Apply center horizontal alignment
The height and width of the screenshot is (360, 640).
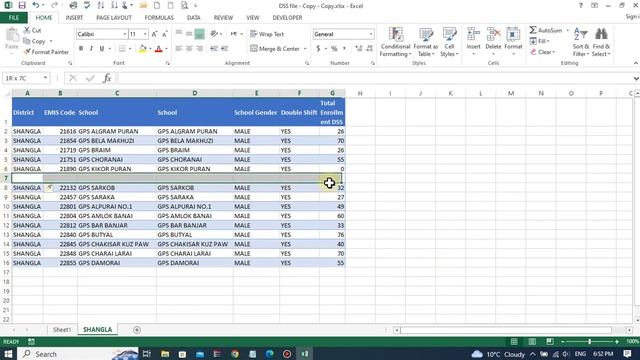click(189, 49)
